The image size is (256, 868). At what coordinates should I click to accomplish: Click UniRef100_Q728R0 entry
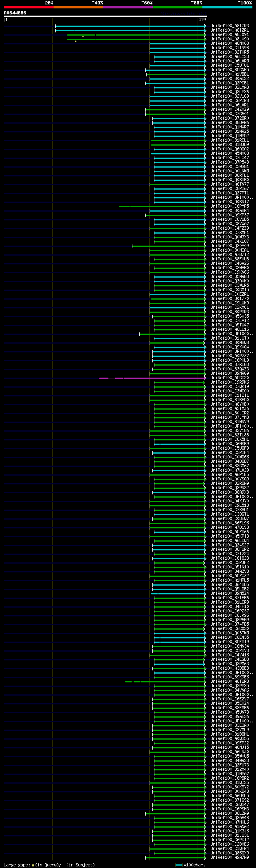[230, 118]
